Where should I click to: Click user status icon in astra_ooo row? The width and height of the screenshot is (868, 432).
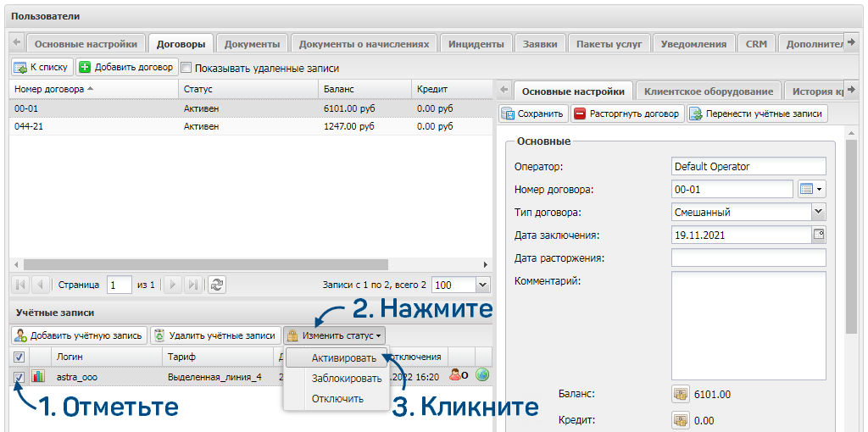pos(459,375)
